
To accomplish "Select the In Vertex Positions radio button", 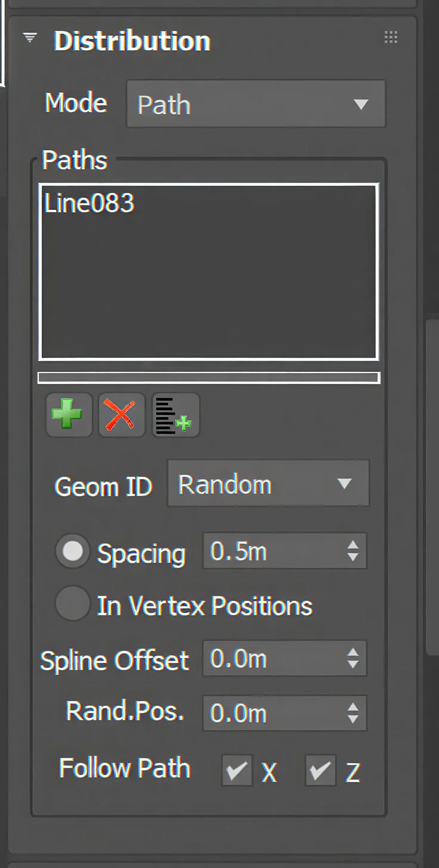I will click(x=73, y=604).
